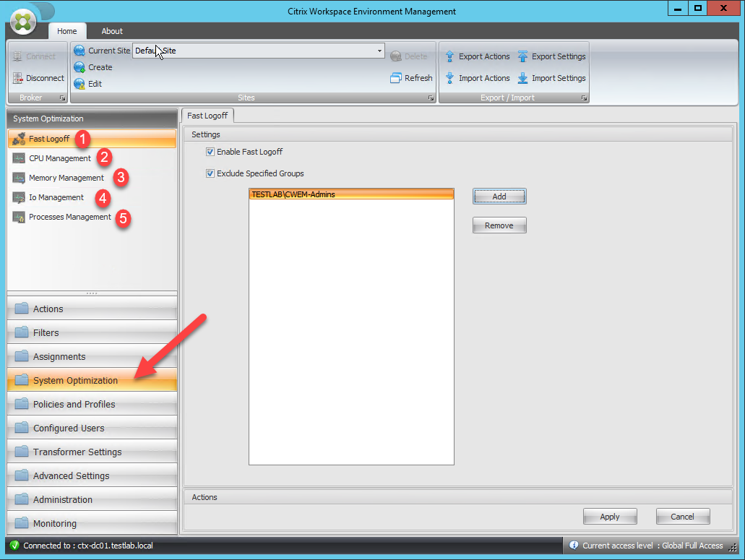Click the Export Actions arrow icon
The height and width of the screenshot is (560, 745).
tap(449, 56)
